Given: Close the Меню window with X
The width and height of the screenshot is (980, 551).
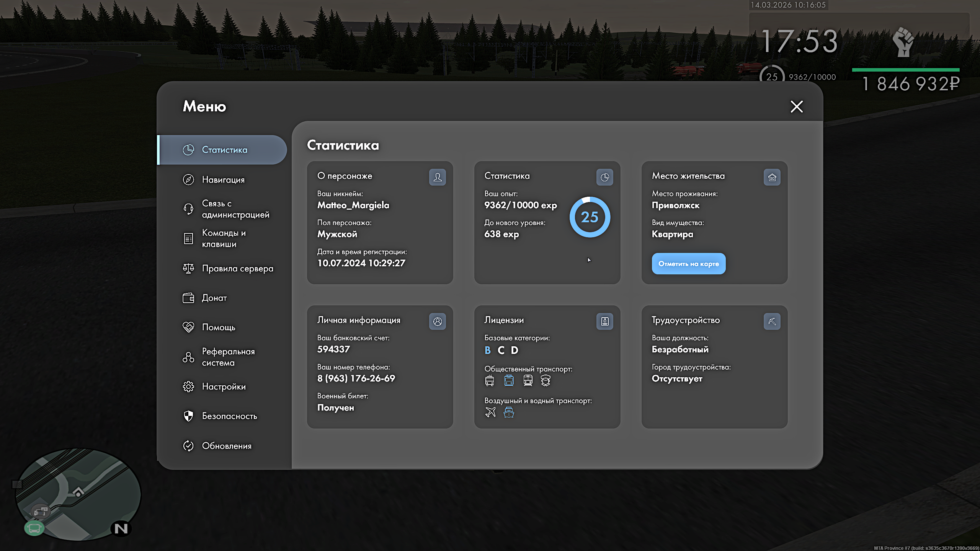Looking at the screenshot, I should click(x=797, y=106).
